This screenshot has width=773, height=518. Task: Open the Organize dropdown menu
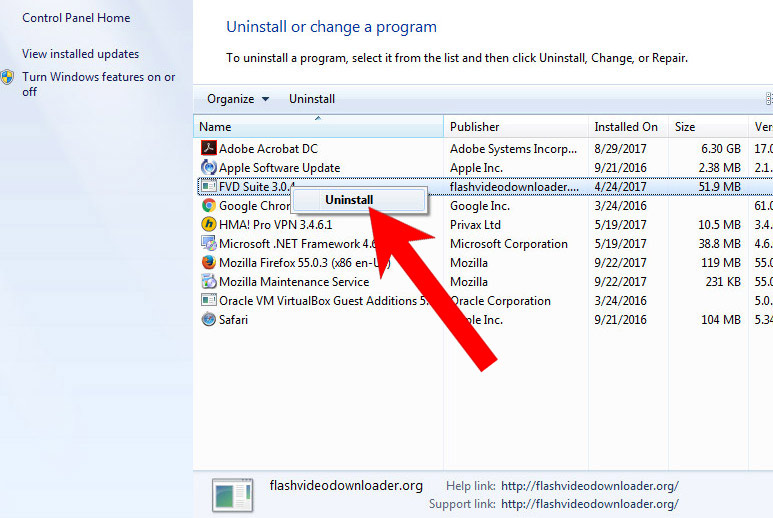(x=238, y=99)
